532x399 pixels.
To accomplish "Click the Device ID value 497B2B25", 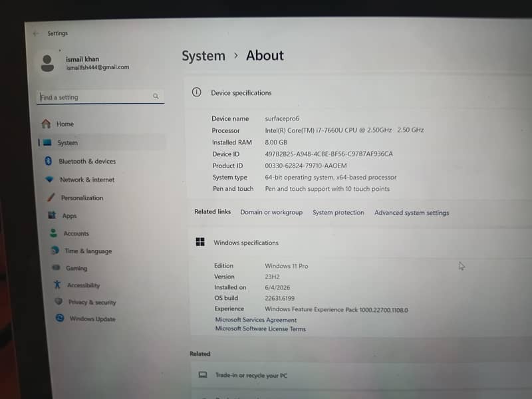I will tap(329, 154).
